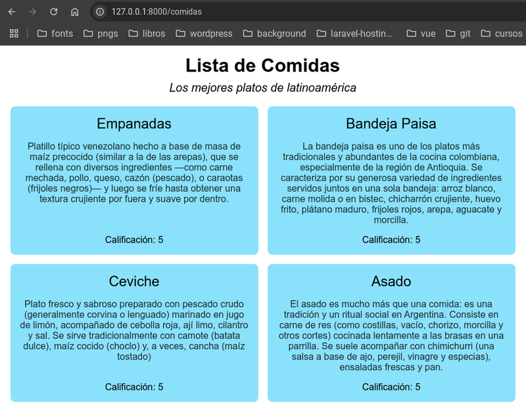Open the vue bookmark folder
The width and height of the screenshot is (526, 420).
click(x=421, y=34)
